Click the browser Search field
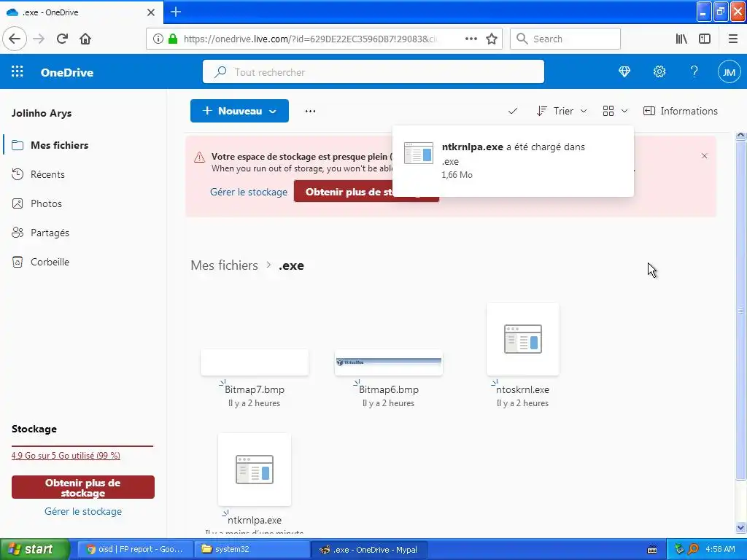The height and width of the screenshot is (560, 747). pos(565,39)
